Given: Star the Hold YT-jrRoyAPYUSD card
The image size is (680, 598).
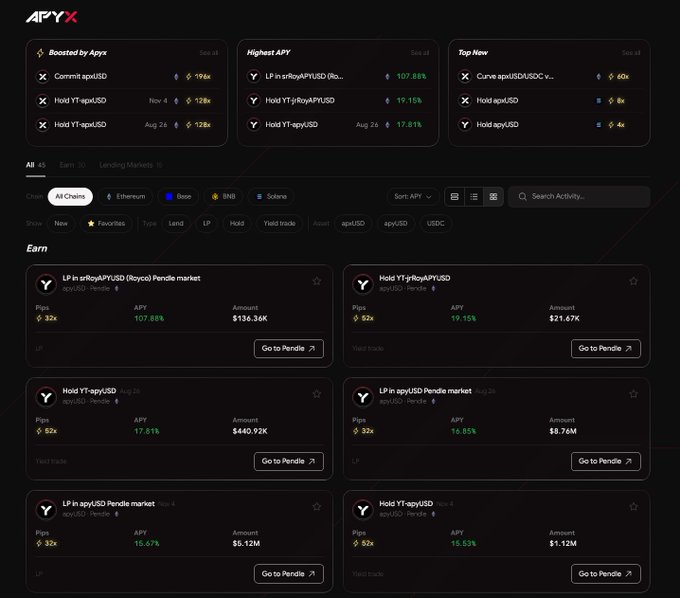Looking at the screenshot, I should point(634,281).
